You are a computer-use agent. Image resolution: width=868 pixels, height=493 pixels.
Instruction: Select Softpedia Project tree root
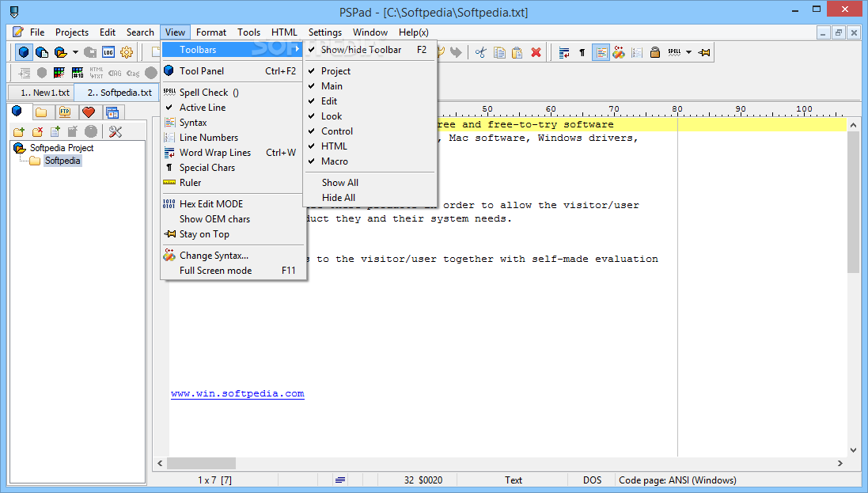coord(62,148)
